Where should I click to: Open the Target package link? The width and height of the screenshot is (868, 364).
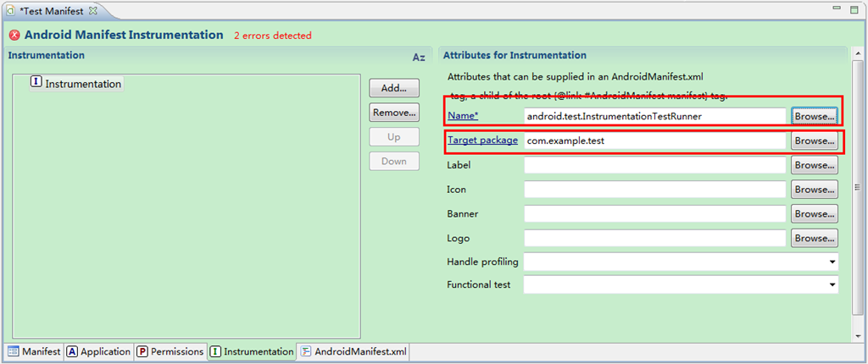[482, 141]
